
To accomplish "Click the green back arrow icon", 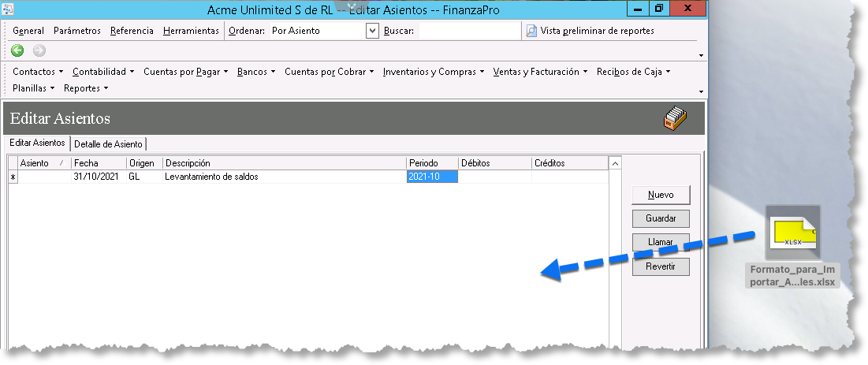I will click(17, 51).
